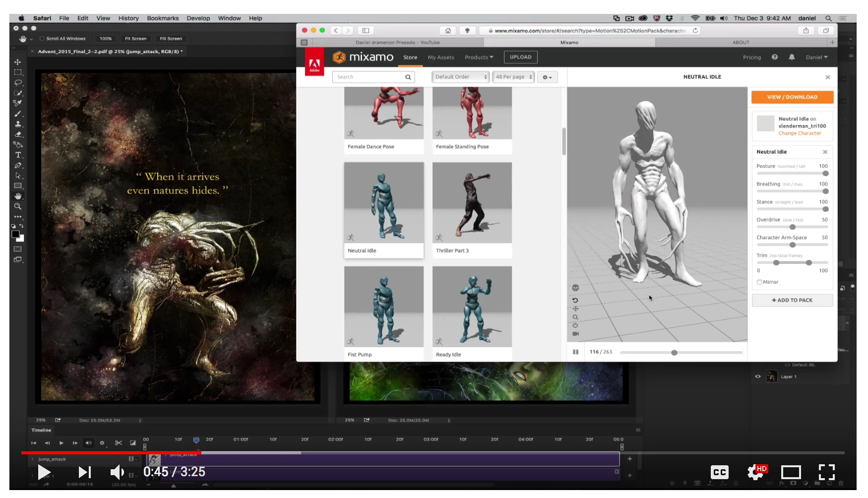
Task: Go to My Assets in Mixamo
Action: point(441,57)
